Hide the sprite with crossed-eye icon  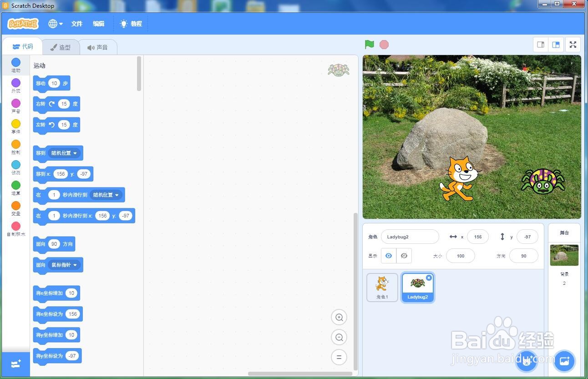click(x=404, y=256)
